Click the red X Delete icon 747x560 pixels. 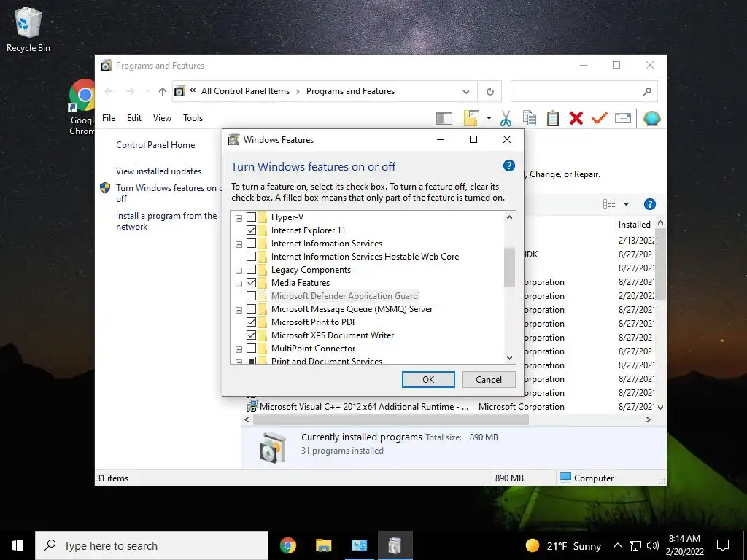click(576, 118)
